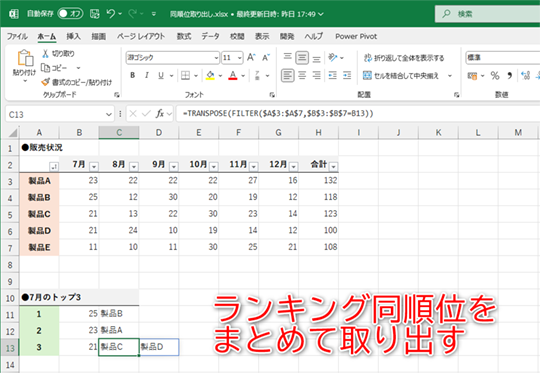Image resolution: width=540 pixels, height=373 pixels.
Task: Toggle the AutoSave switch
Action: tap(70, 14)
